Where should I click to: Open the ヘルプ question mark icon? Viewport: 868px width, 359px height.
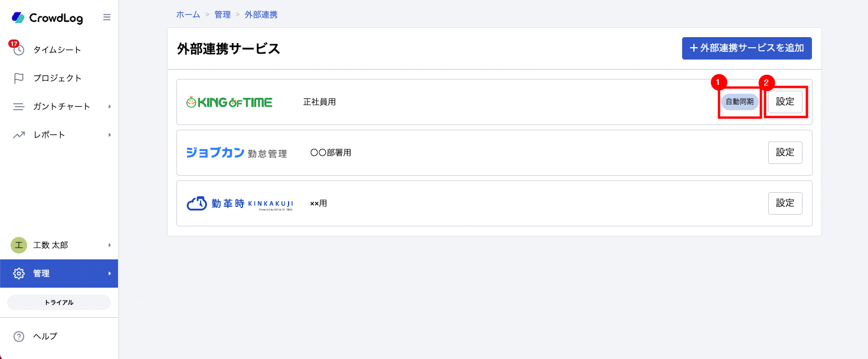19,337
